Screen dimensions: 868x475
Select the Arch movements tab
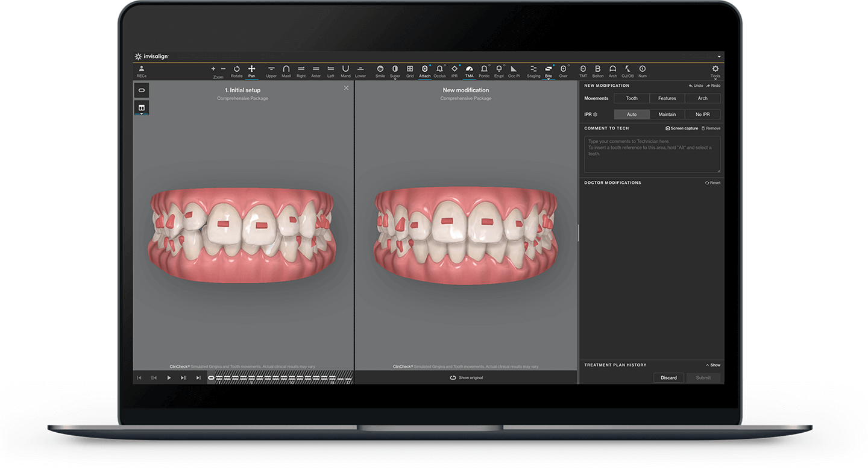[703, 98]
